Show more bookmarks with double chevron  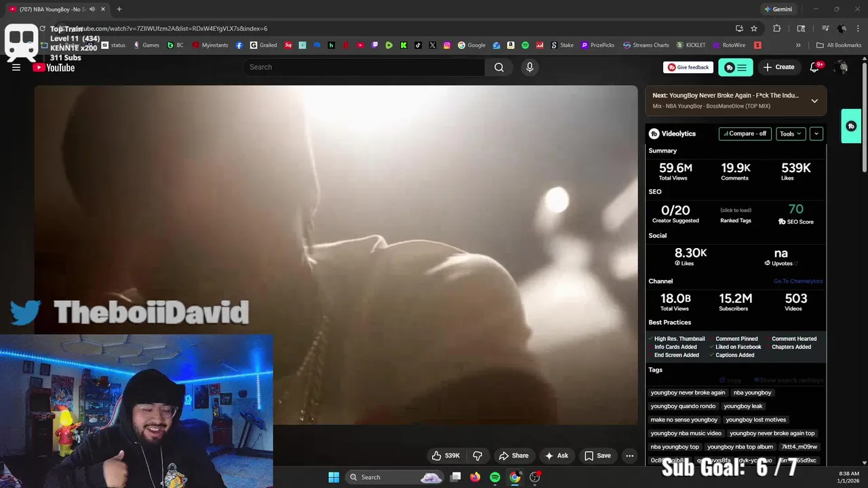(798, 45)
